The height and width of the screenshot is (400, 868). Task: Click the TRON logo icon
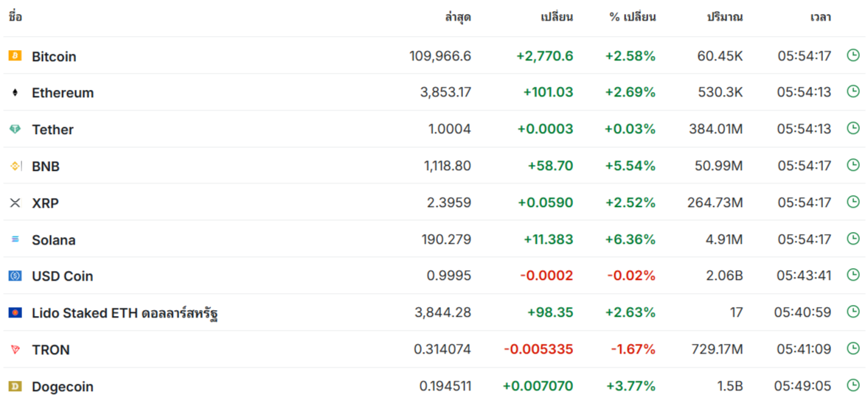pos(15,350)
